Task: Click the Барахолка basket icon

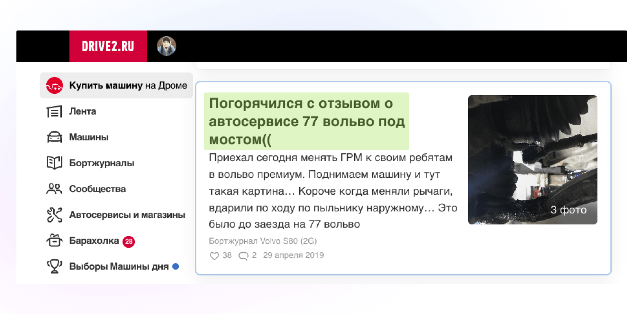Action: pos(54,240)
